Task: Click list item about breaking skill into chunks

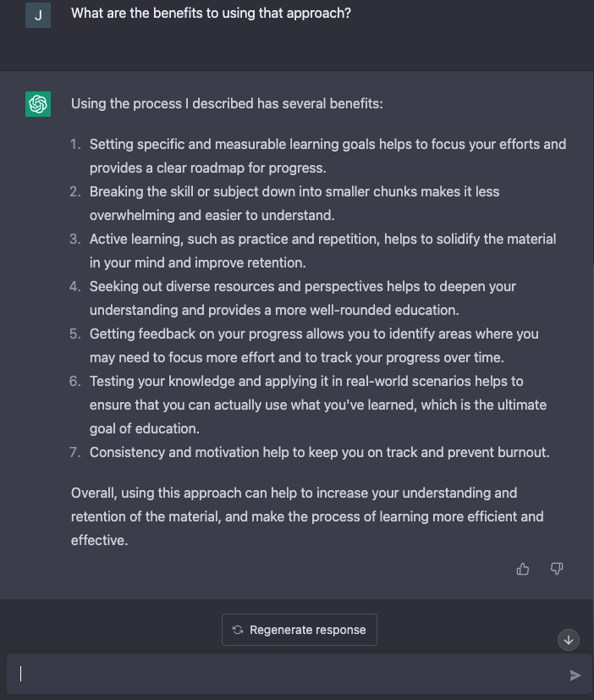Action: pyautogui.click(x=294, y=203)
